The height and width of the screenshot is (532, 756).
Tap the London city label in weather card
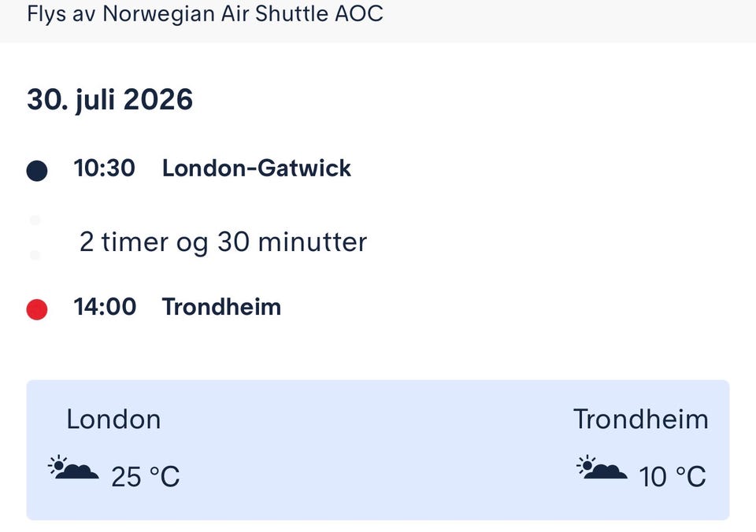pyautogui.click(x=113, y=419)
